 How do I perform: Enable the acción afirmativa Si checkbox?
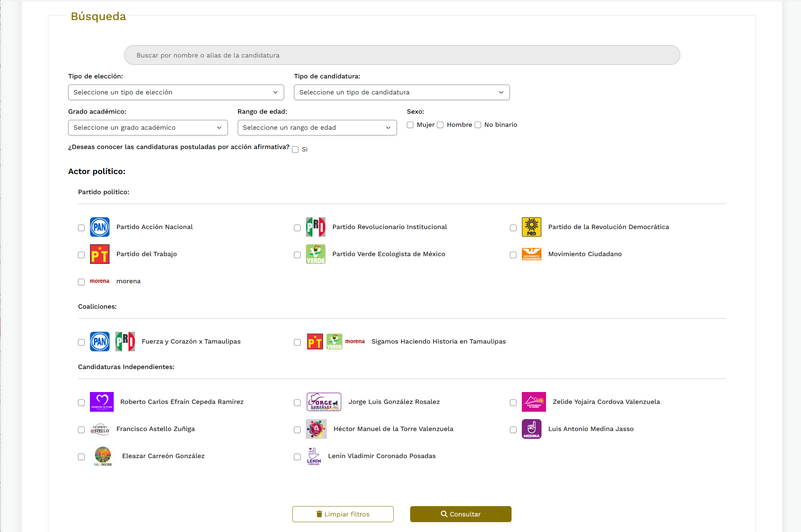(295, 149)
